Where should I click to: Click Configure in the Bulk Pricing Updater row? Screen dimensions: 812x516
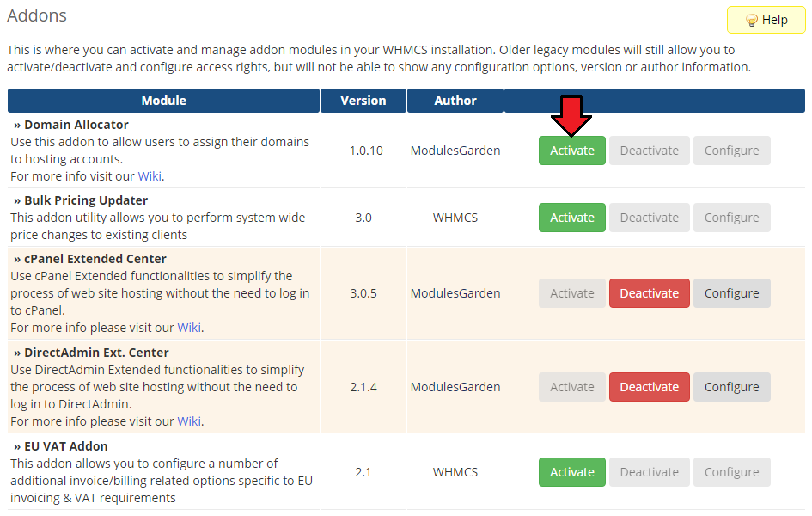(x=731, y=218)
